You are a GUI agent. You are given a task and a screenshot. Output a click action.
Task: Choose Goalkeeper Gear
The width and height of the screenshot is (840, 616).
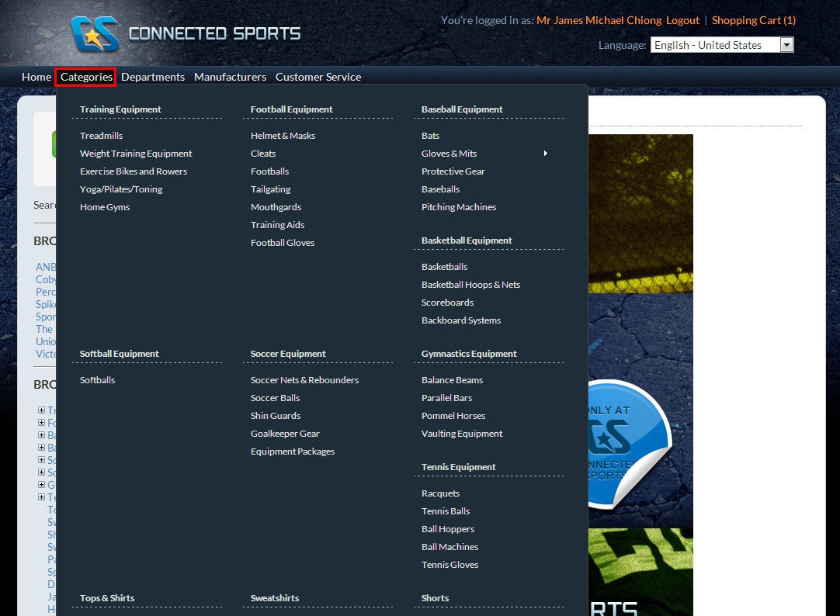tap(285, 434)
